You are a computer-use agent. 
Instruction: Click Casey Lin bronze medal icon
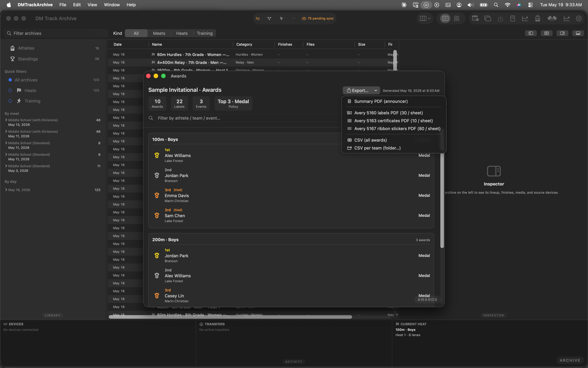pos(157,296)
